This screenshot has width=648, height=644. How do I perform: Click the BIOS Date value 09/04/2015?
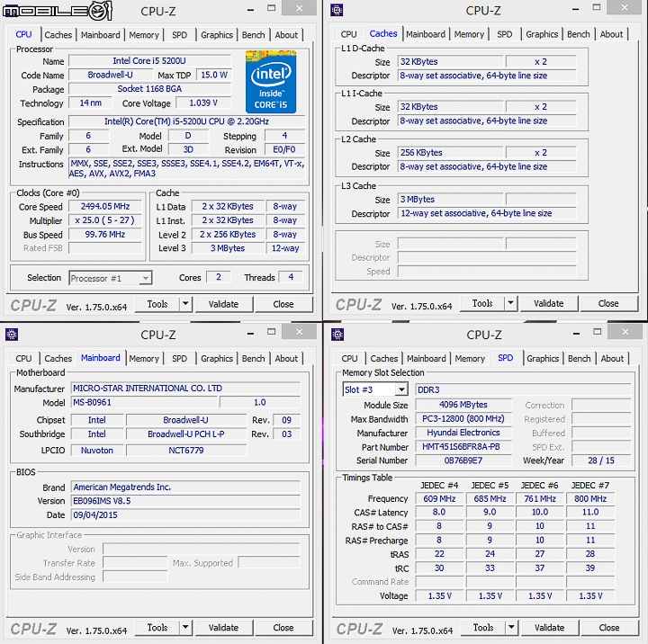pyautogui.click(x=185, y=515)
